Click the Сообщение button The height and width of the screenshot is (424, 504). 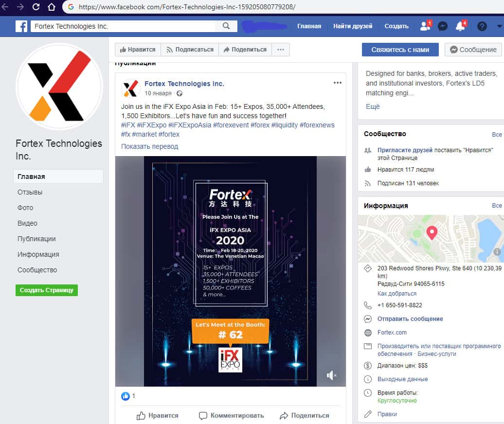(x=473, y=50)
